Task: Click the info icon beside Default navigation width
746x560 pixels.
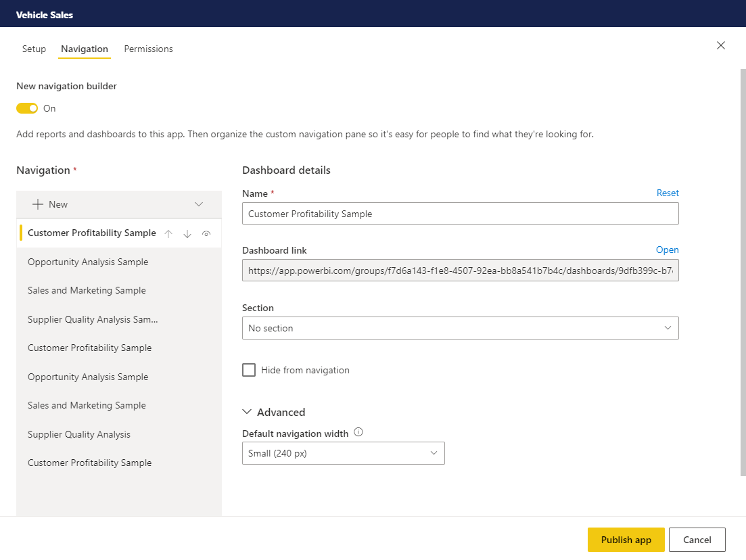Action: (359, 431)
